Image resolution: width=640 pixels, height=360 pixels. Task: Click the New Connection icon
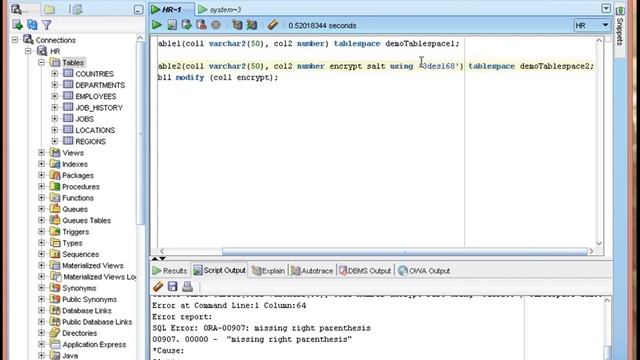[17, 24]
